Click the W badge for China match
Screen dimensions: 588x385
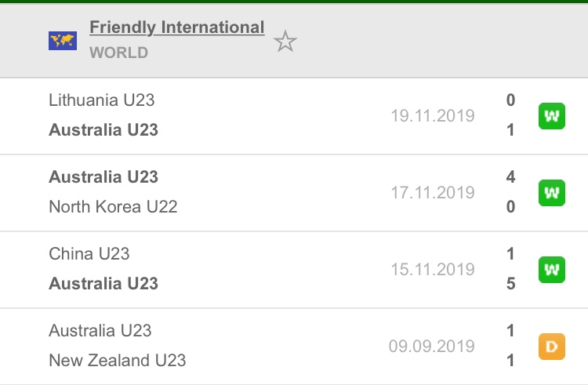pos(552,270)
